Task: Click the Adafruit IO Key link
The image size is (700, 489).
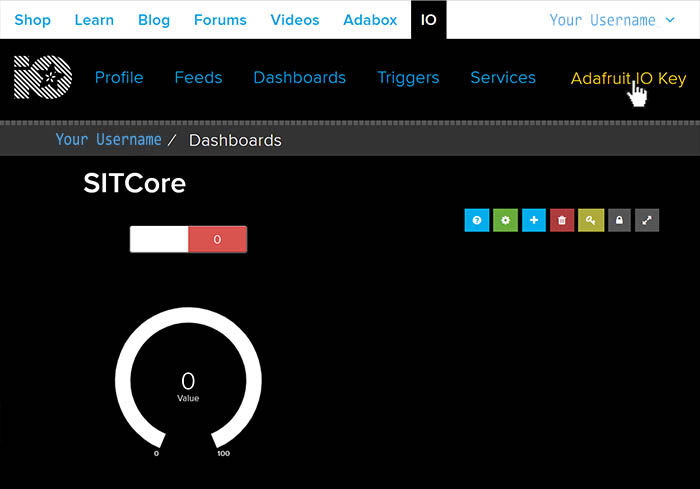Action: click(628, 79)
